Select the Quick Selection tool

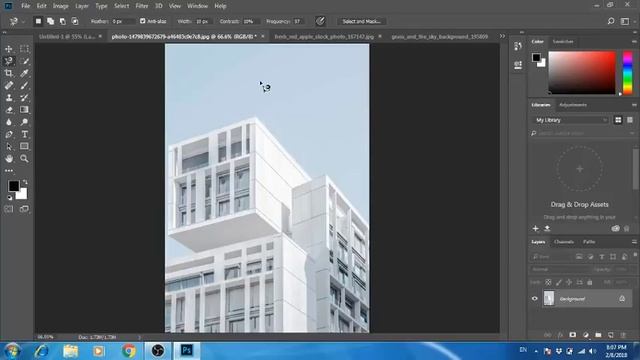(24, 61)
